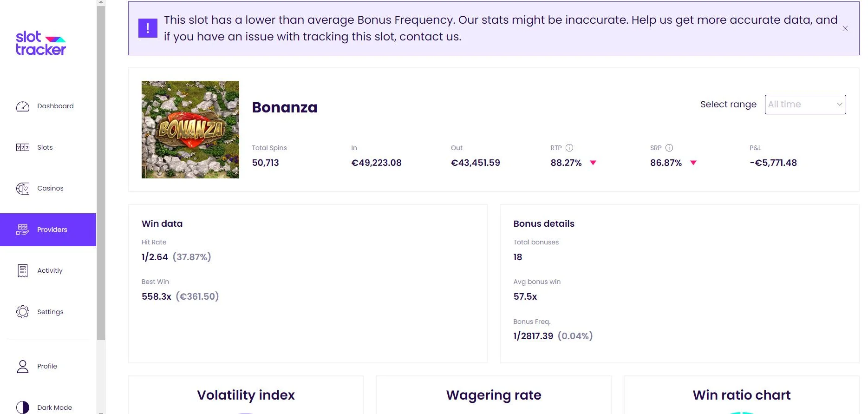Dismiss the Bonus Frequency warning banner
Image resolution: width=868 pixels, height=414 pixels.
coord(845,28)
